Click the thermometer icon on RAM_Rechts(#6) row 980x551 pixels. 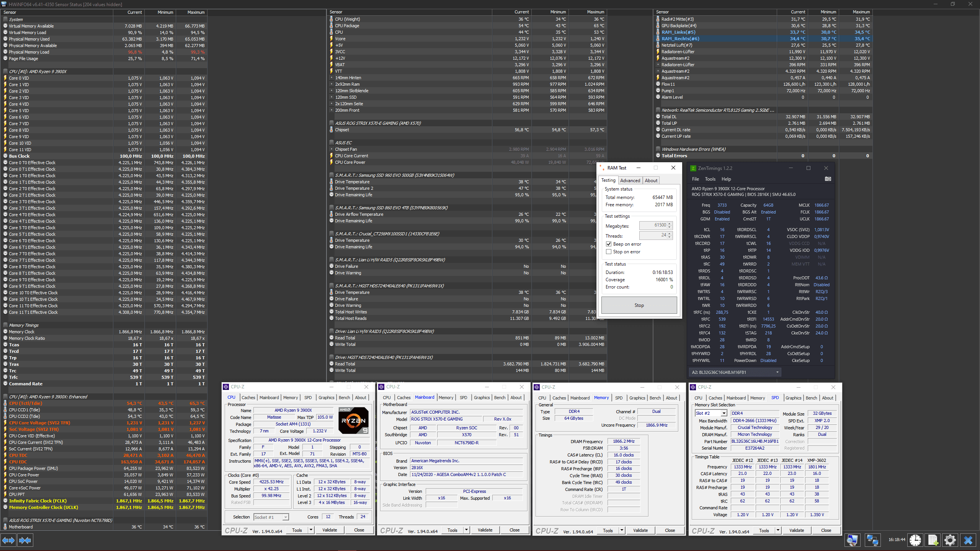[x=658, y=39]
